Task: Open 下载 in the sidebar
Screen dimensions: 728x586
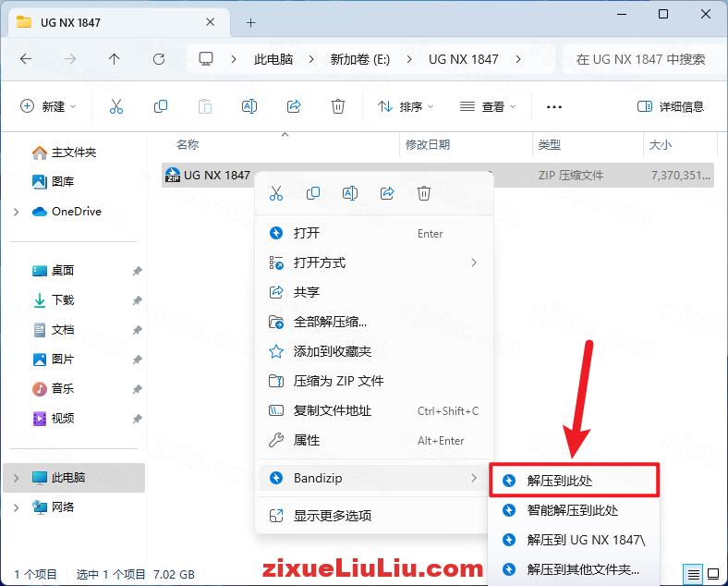Action: tap(53, 300)
